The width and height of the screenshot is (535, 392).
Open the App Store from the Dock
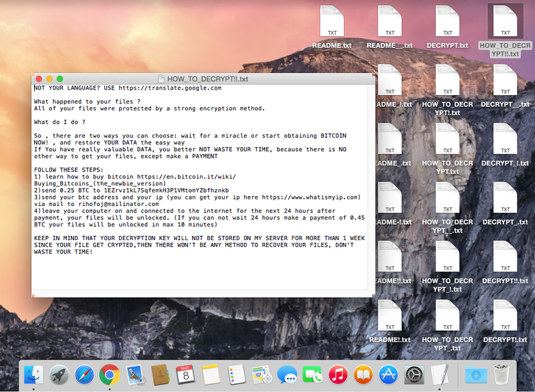tap(390, 376)
